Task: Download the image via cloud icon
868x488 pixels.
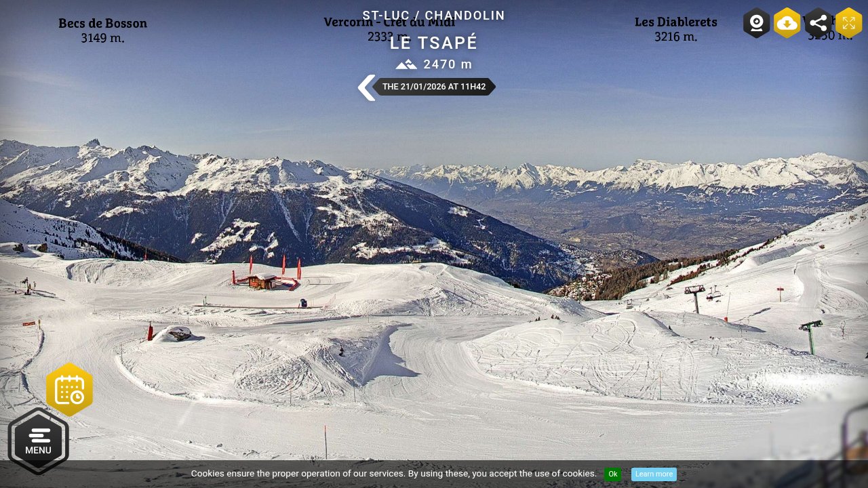Action: pyautogui.click(x=787, y=23)
